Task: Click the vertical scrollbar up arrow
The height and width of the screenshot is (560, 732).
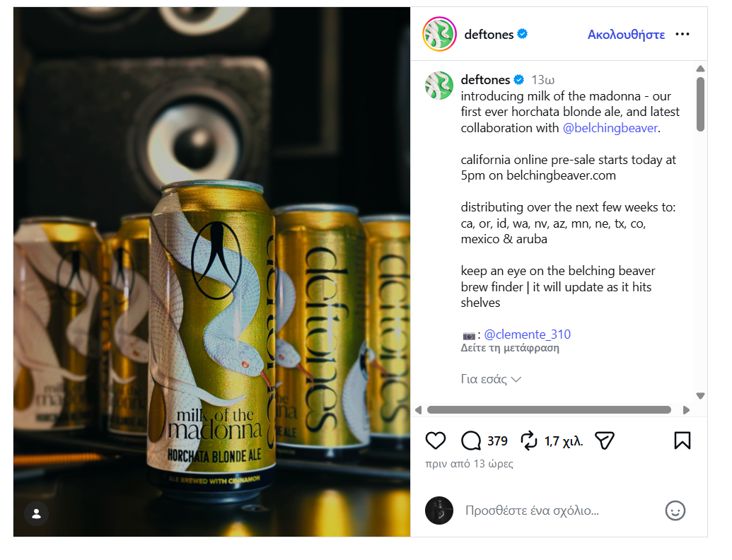Action: (x=700, y=69)
